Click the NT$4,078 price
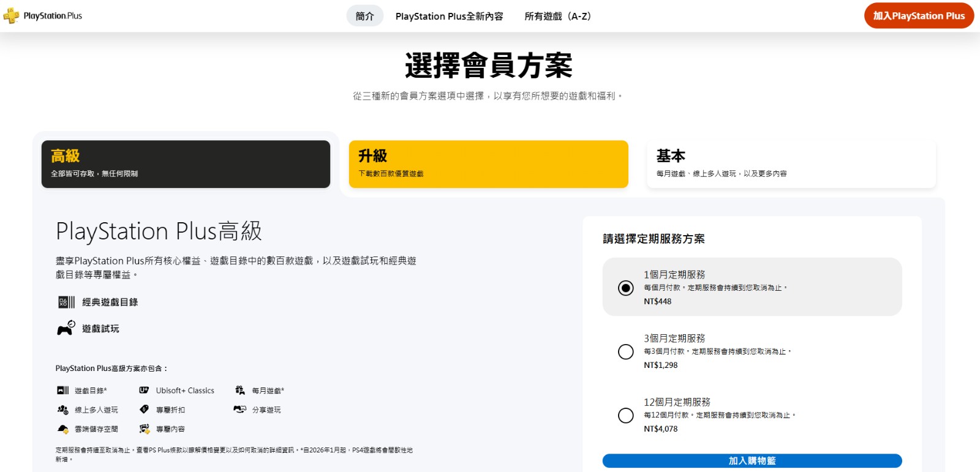The image size is (980, 472). [661, 429]
